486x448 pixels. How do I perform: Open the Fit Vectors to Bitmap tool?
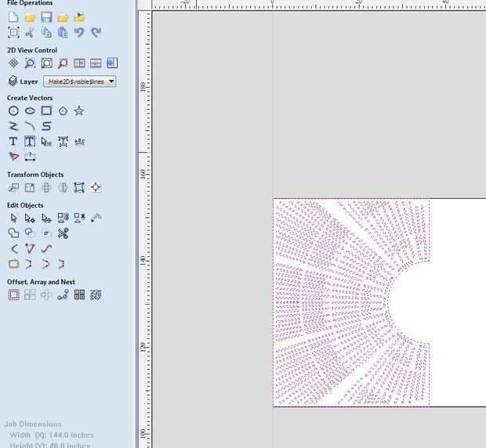13,157
